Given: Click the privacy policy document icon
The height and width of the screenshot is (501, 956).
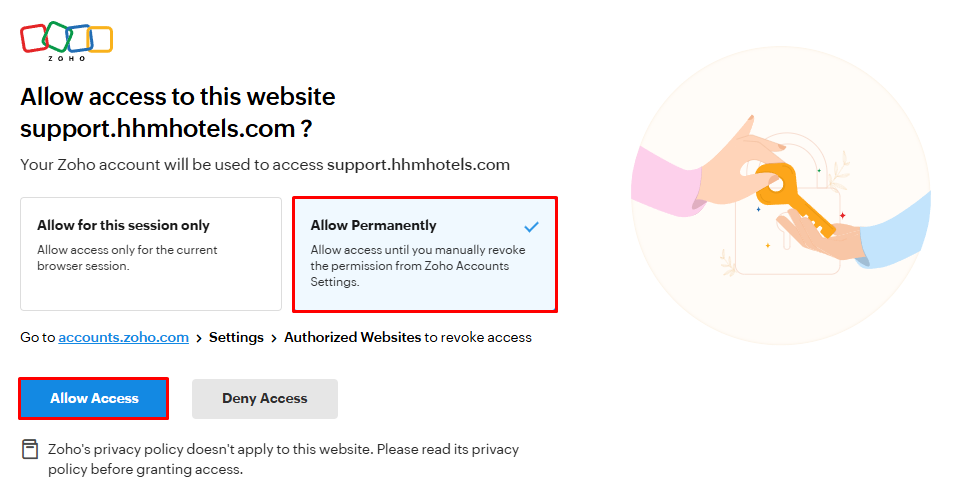Looking at the screenshot, I should click(x=30, y=449).
